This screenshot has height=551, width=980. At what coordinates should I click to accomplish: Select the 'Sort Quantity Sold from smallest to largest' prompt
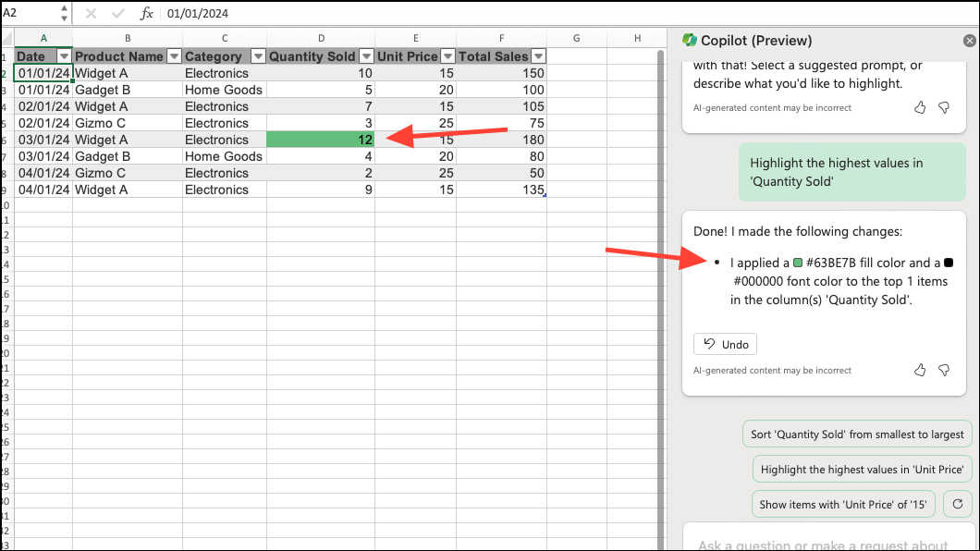pos(857,433)
